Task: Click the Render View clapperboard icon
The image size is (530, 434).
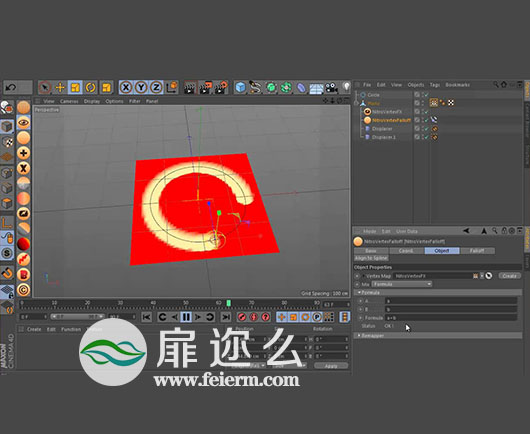Action: 190,88
